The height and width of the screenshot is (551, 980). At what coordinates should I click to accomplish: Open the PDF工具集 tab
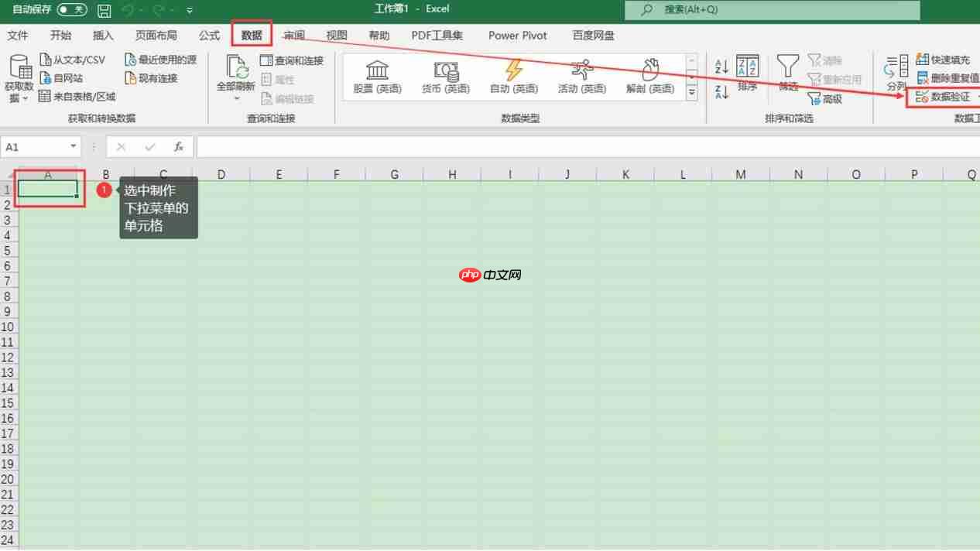437,36
